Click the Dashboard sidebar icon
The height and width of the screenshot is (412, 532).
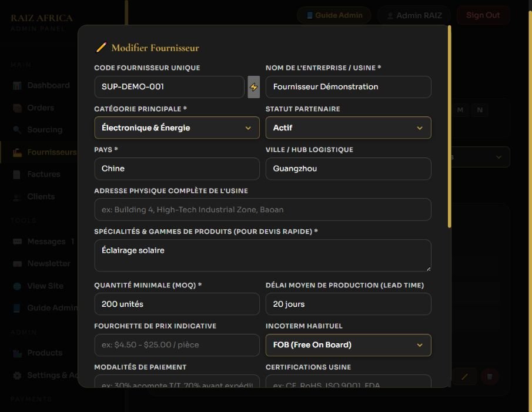[17, 85]
